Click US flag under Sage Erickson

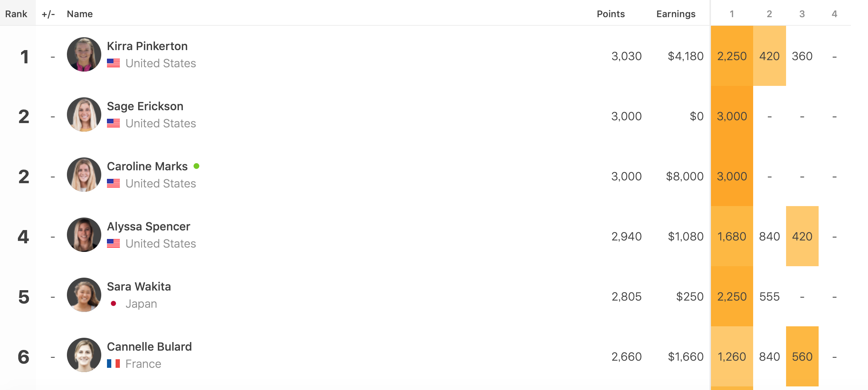pyautogui.click(x=113, y=123)
